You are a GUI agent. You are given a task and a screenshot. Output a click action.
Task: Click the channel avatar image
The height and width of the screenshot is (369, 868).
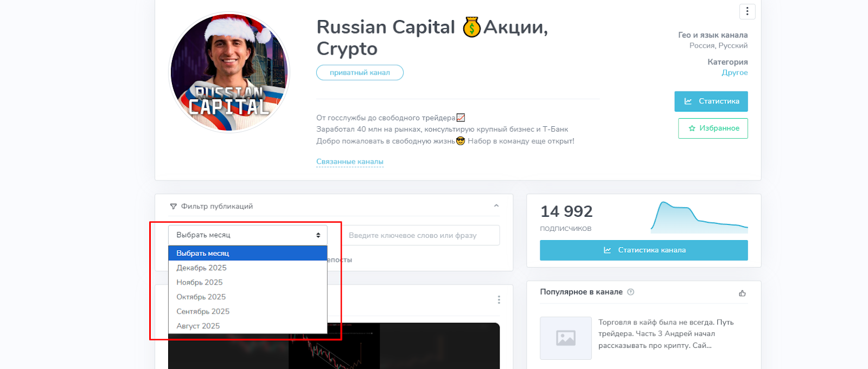229,73
